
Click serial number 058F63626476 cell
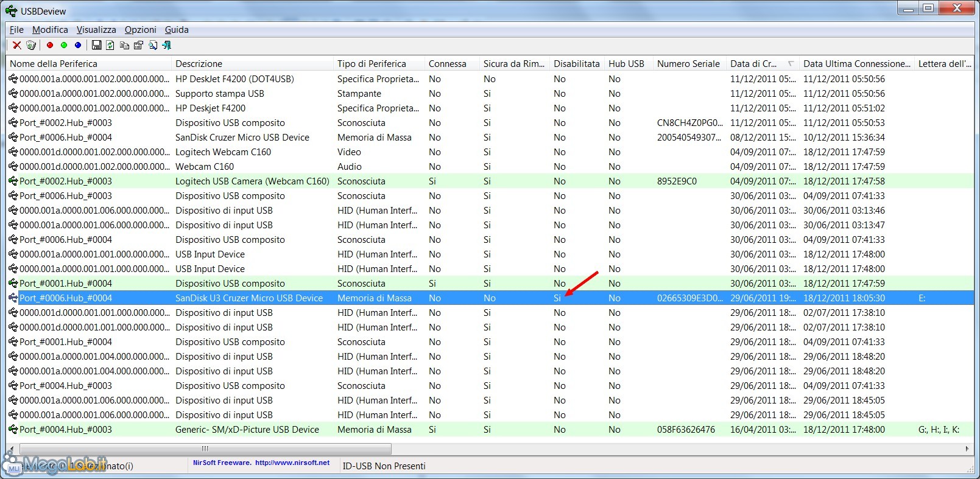686,429
